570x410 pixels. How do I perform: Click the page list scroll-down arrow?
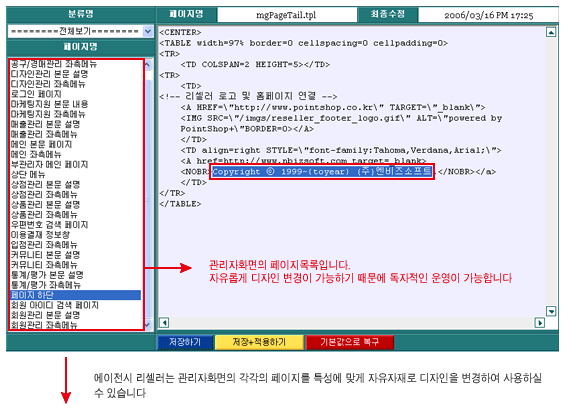click(x=148, y=324)
